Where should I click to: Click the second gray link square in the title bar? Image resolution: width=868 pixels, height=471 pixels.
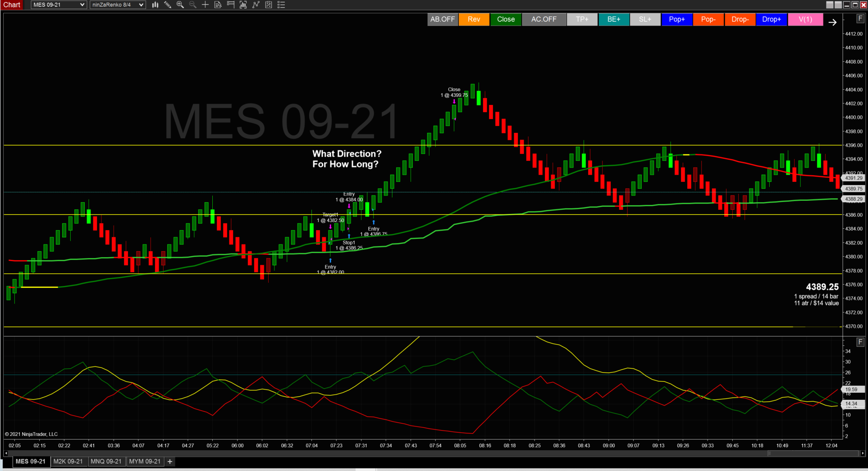[838, 5]
